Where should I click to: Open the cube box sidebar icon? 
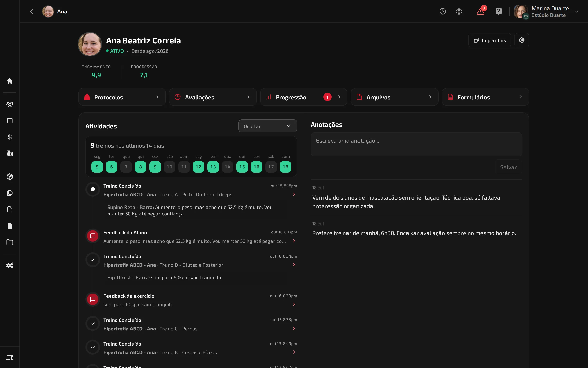click(10, 177)
